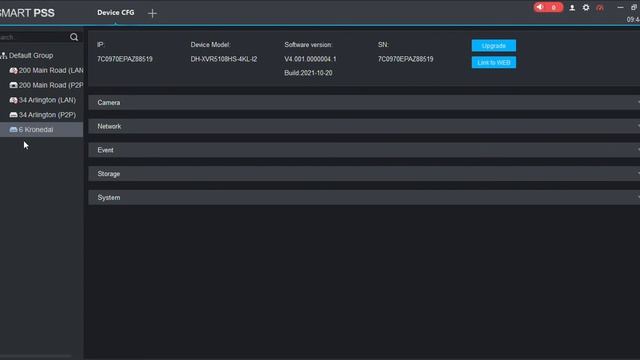The height and width of the screenshot is (360, 640).
Task: Click the 200 Main Road (LAN) device icon
Action: [x=13, y=71]
